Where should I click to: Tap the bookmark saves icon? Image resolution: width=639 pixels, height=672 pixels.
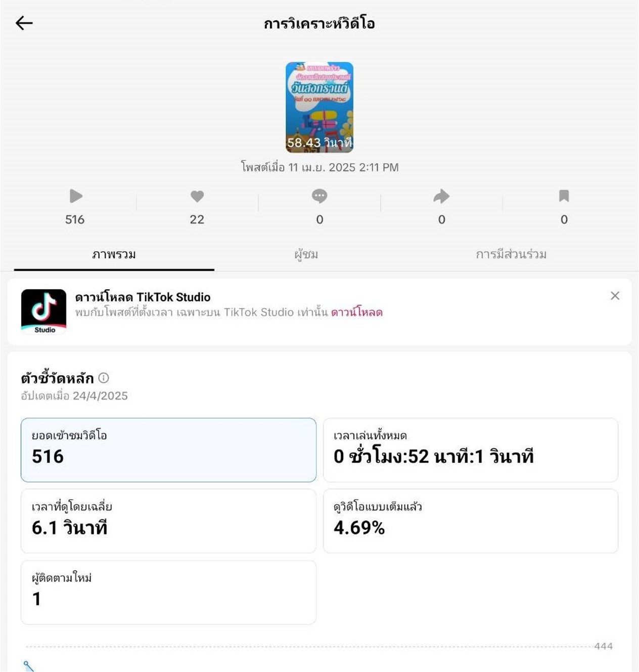coord(564,196)
